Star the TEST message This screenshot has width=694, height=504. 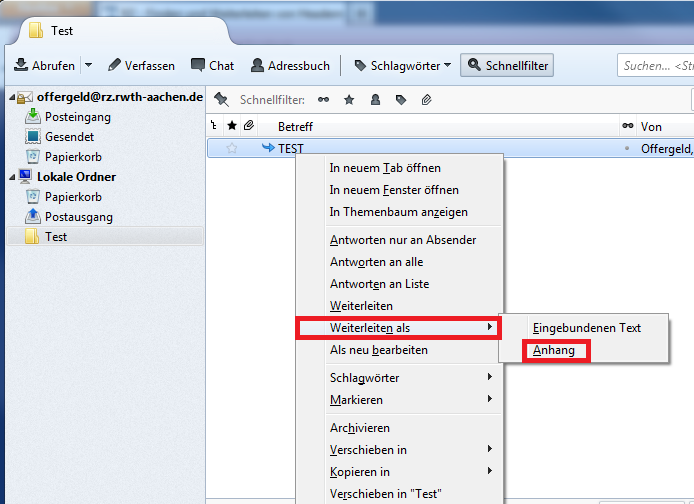(232, 148)
